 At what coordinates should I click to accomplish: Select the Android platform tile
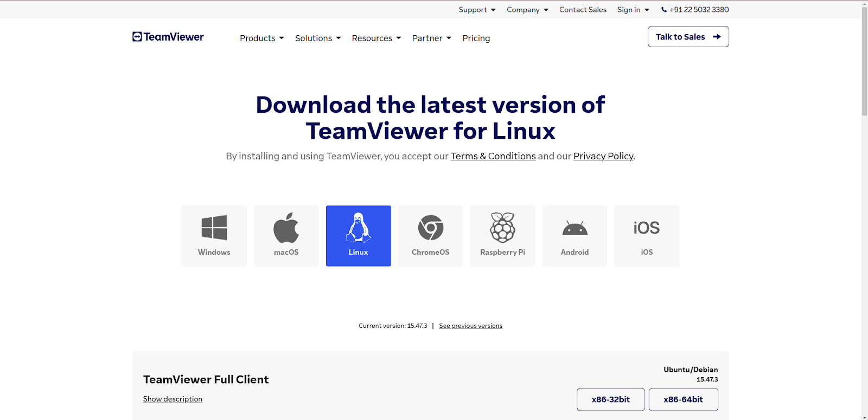575,236
